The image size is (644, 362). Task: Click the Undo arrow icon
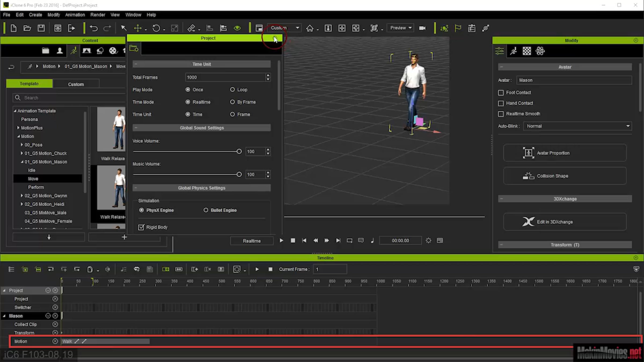[x=94, y=28]
